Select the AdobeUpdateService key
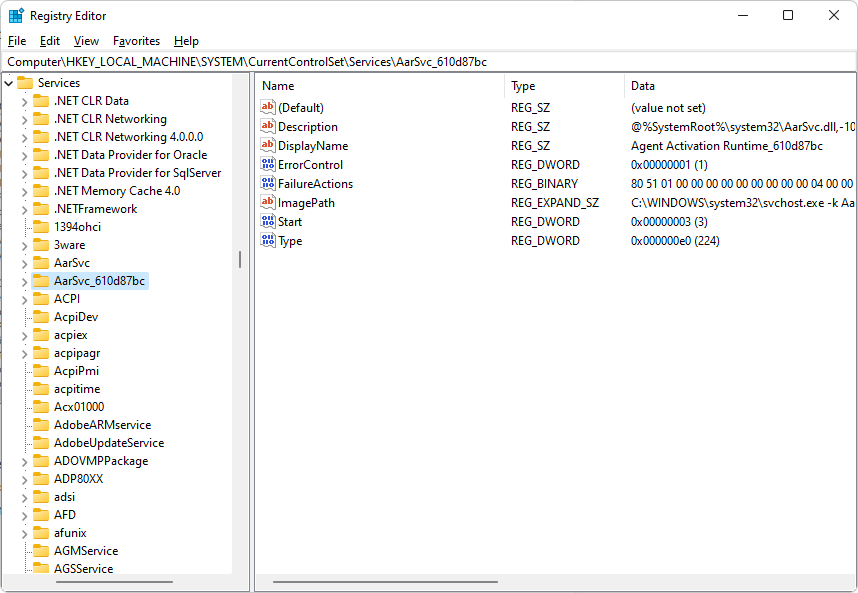The image size is (858, 593). pyautogui.click(x=109, y=443)
